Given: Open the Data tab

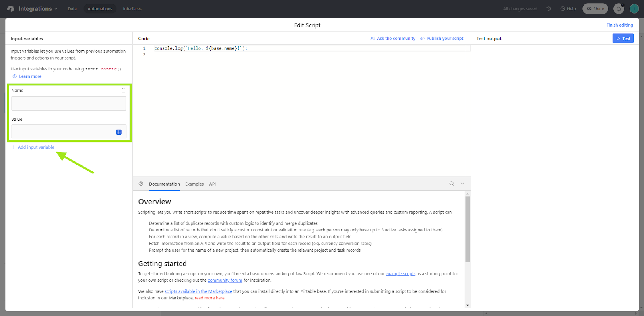Looking at the screenshot, I should (x=72, y=9).
